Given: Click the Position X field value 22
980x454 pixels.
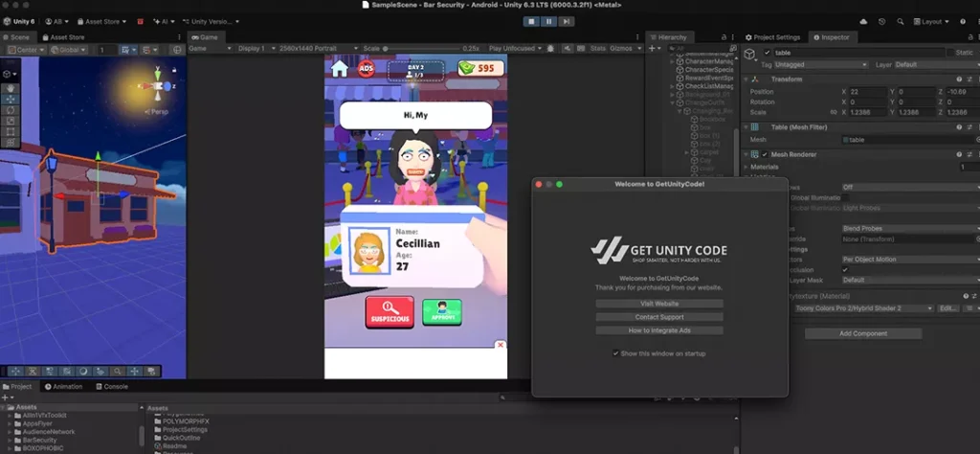Looking at the screenshot, I should (x=868, y=92).
